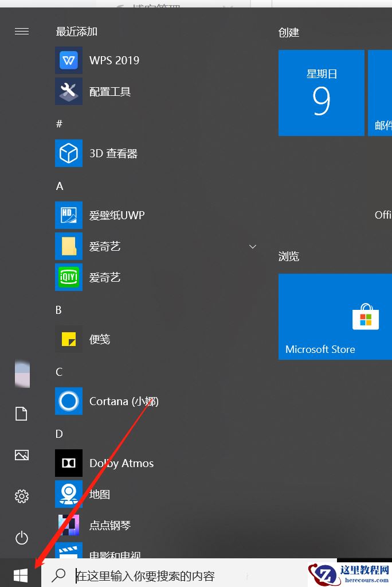Viewport: 392px width, 587px height.
Task: Open the Settings gear icon
Action: 22,496
